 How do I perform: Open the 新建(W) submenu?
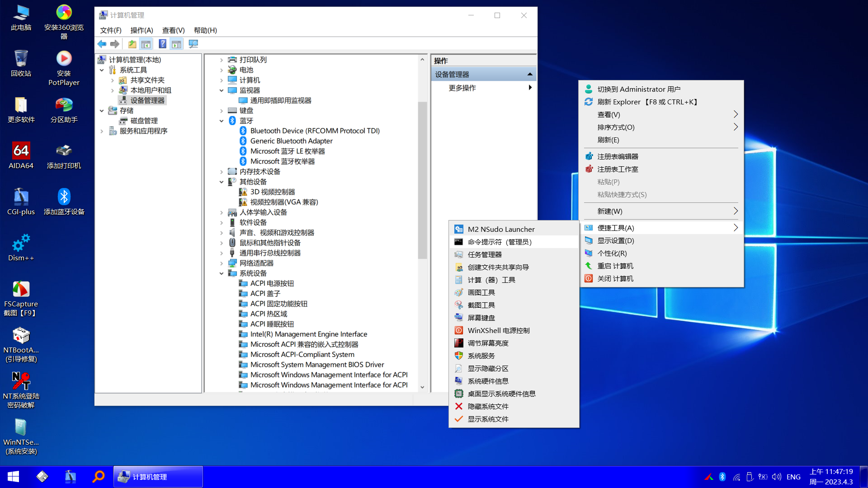tap(661, 211)
